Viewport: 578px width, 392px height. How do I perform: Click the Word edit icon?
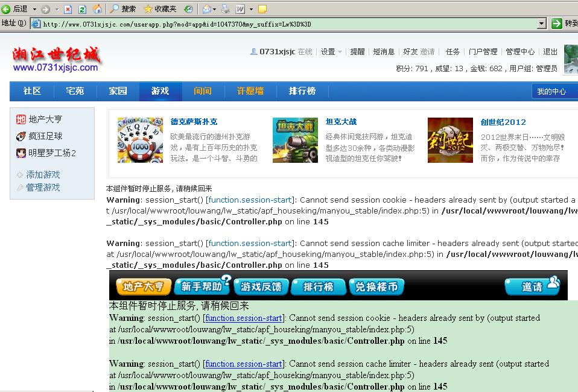coord(240,9)
